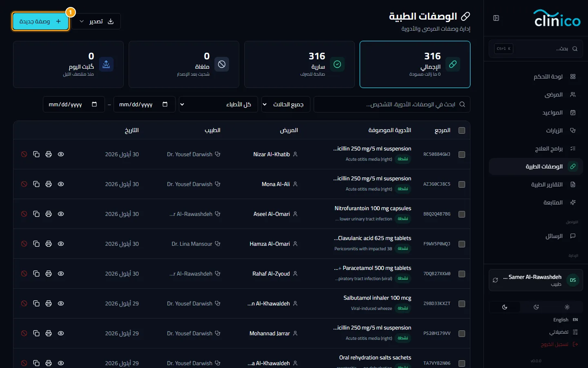588x368 pixels.
Task: Print prescription Z98D33XXZT
Action: pos(49,303)
